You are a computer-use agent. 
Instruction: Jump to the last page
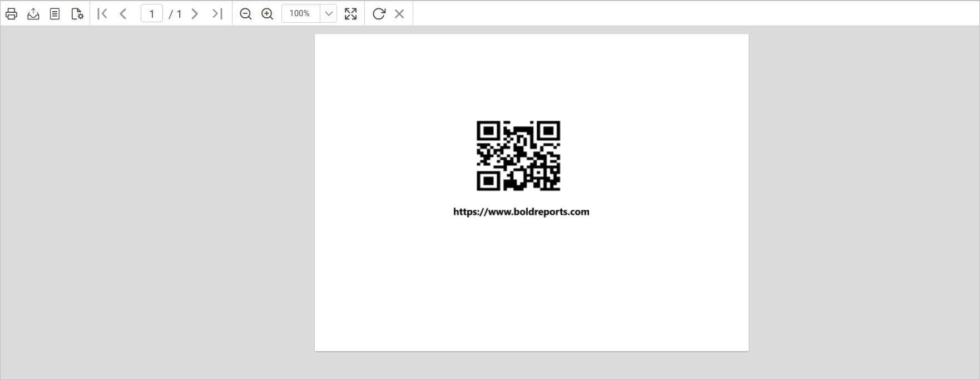tap(217, 14)
